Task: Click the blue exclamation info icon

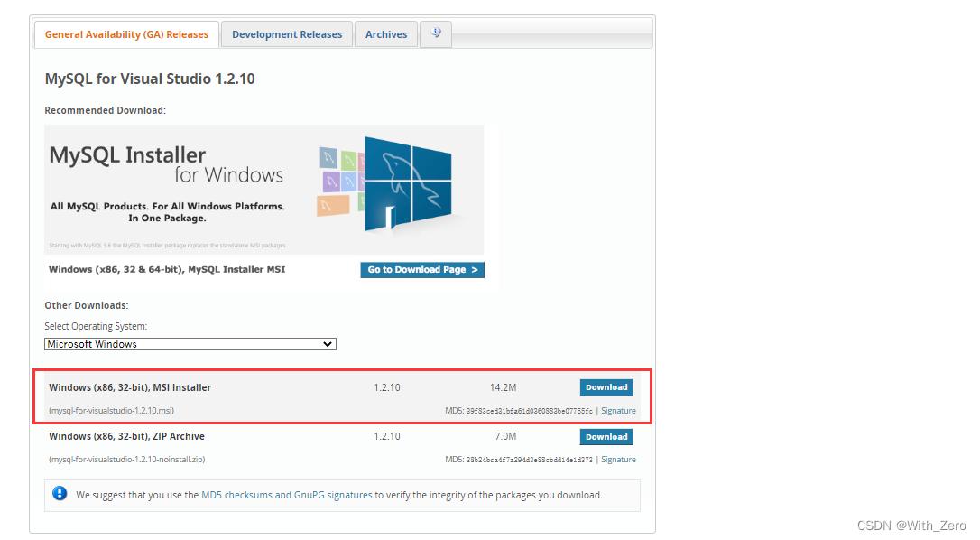Action: click(60, 494)
